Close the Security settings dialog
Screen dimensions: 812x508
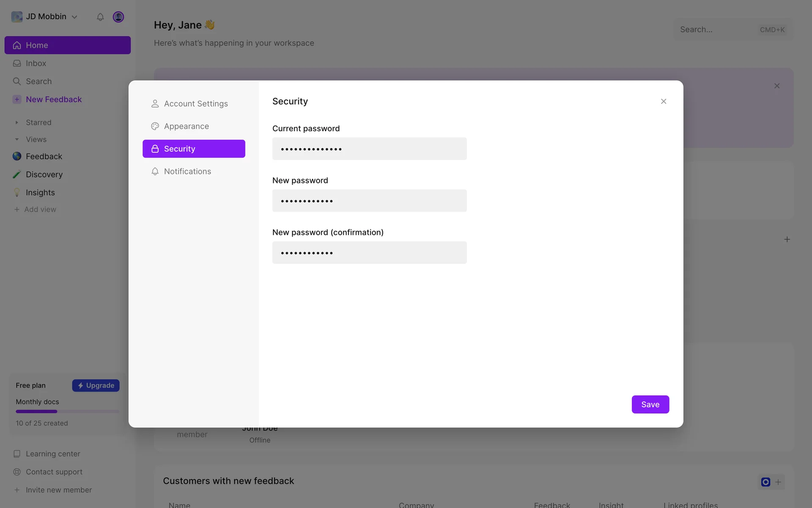click(664, 102)
